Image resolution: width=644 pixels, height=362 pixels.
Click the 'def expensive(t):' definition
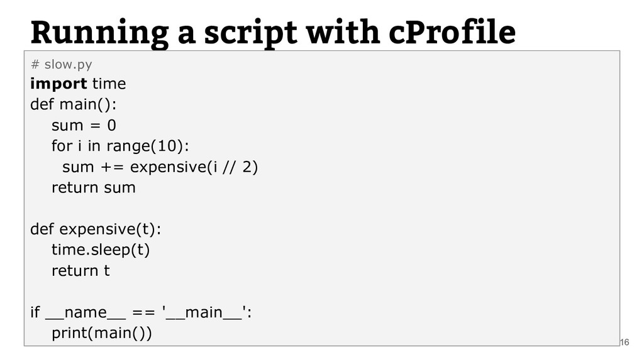pos(96,229)
